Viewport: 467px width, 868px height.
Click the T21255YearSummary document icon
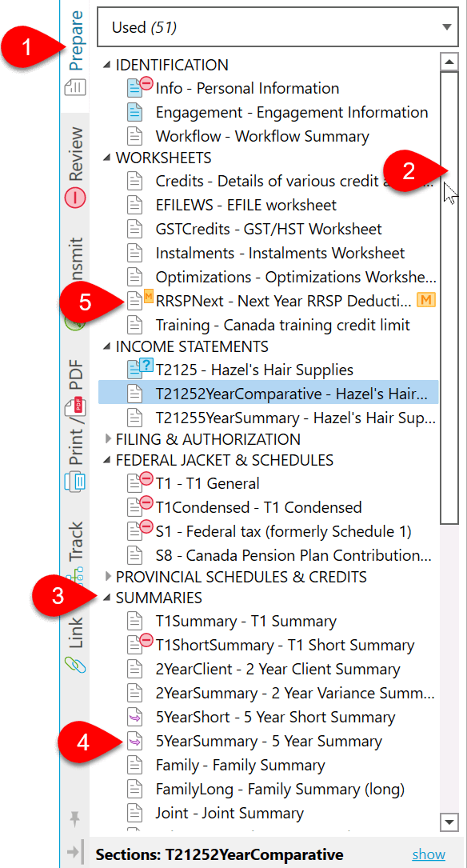(136, 416)
